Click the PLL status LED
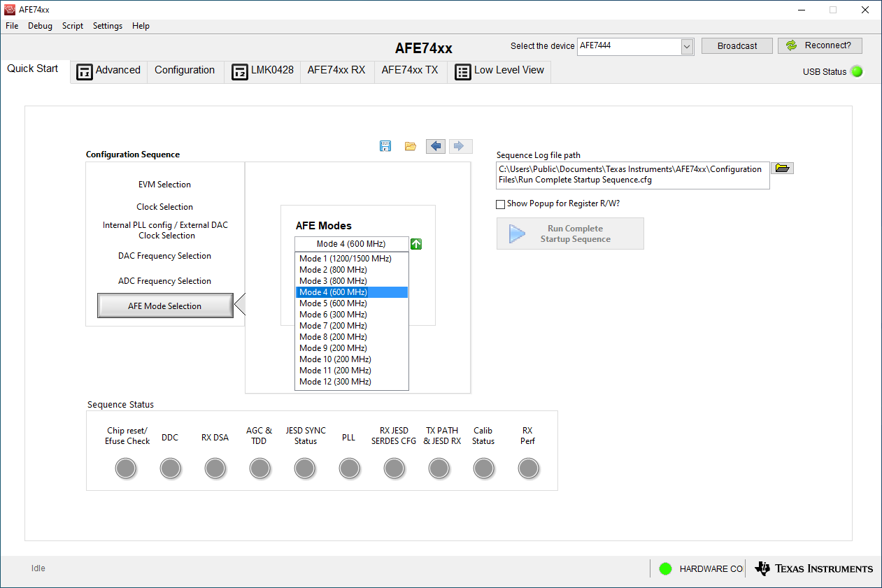Image resolution: width=882 pixels, height=588 pixels. [x=350, y=468]
